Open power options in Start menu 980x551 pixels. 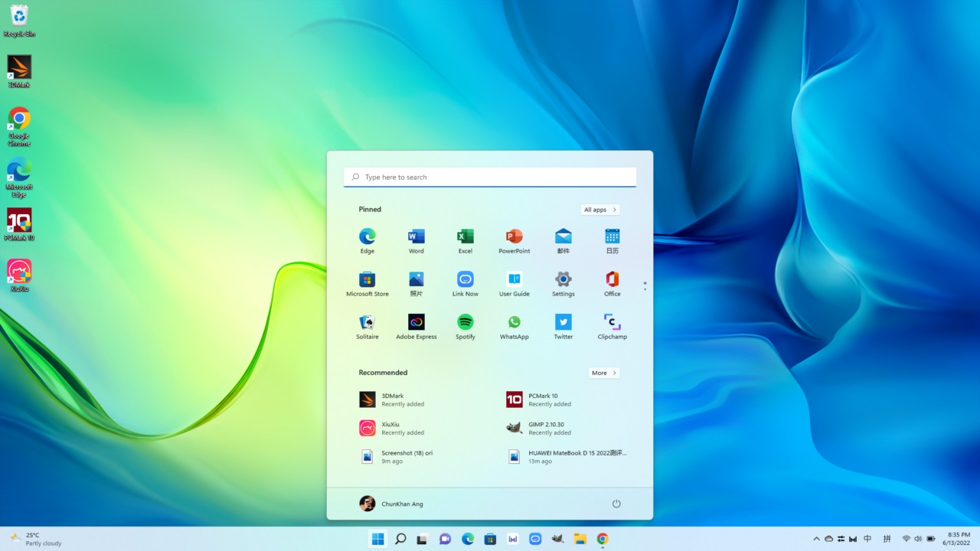pos(616,504)
